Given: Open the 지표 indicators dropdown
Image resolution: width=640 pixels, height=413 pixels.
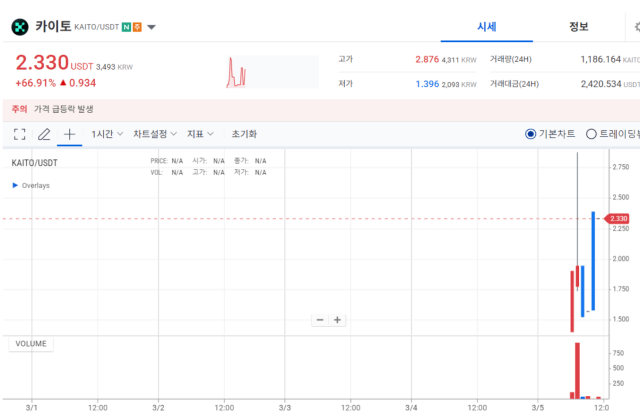Looking at the screenshot, I should tap(200, 133).
